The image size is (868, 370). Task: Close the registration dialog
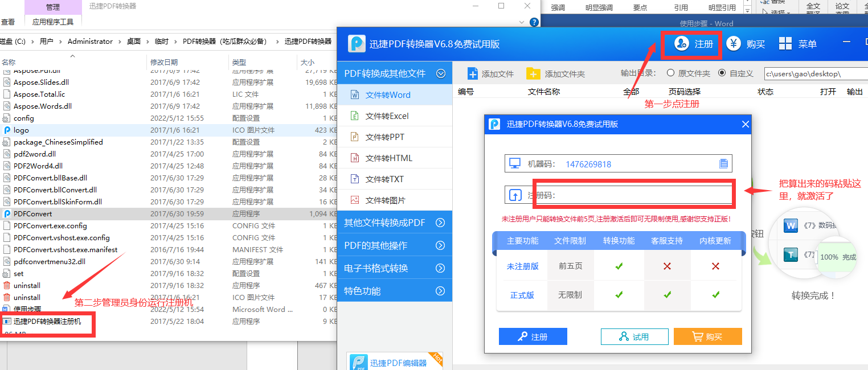pos(745,124)
